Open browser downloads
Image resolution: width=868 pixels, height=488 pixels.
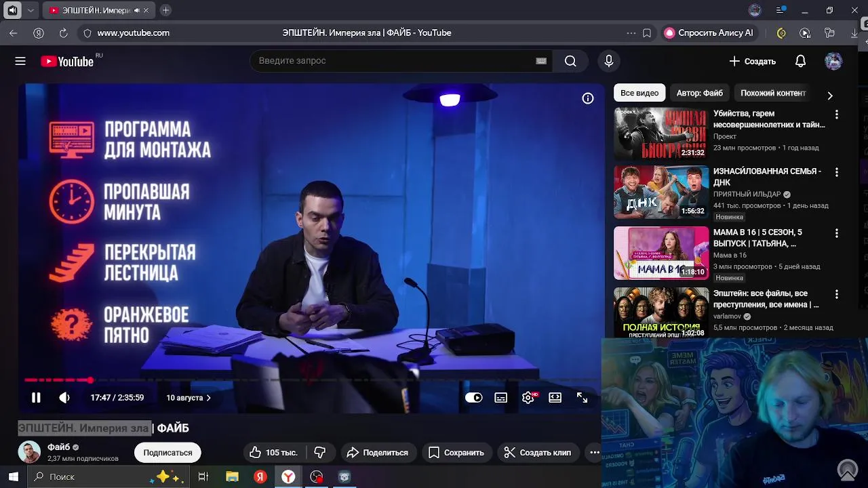point(854,33)
